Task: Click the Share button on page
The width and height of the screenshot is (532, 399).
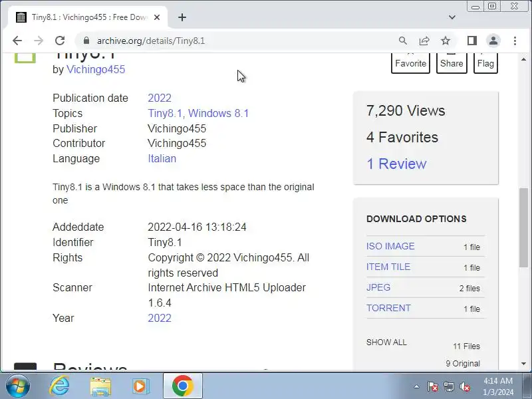Action: 452,63
